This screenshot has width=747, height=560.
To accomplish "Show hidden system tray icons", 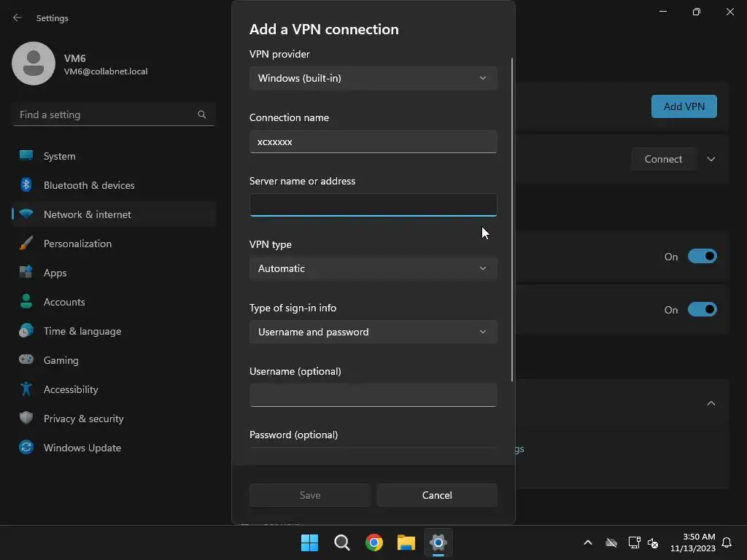I will 587,542.
